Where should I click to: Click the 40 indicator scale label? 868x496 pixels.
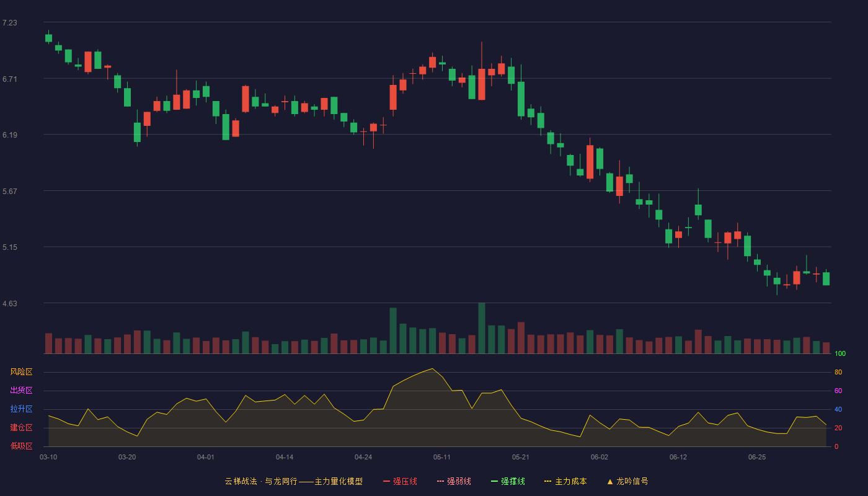(838, 409)
